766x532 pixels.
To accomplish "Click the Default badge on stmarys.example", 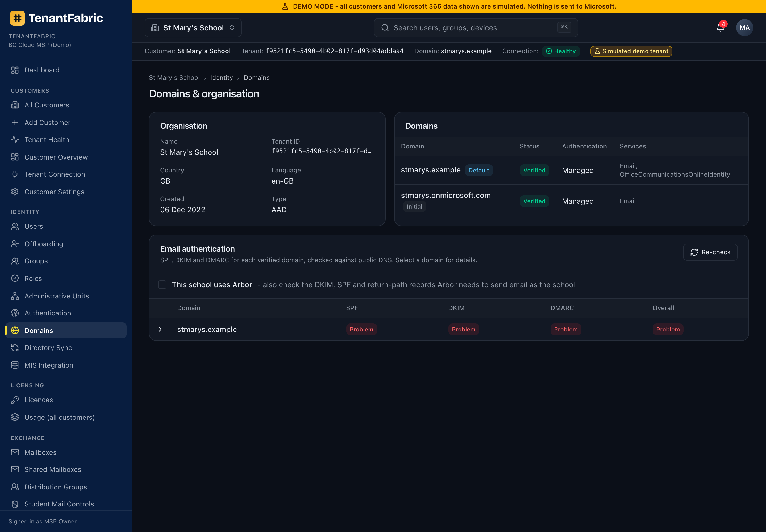I will click(x=479, y=170).
